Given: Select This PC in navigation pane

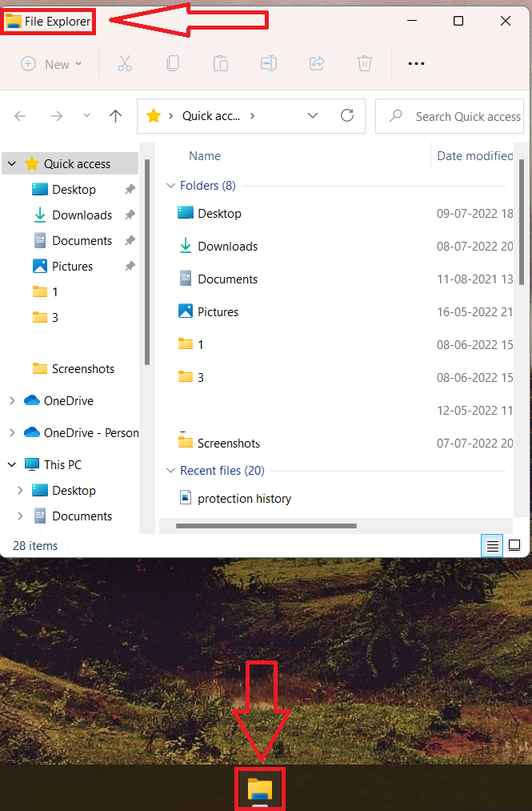Looking at the screenshot, I should [62, 464].
